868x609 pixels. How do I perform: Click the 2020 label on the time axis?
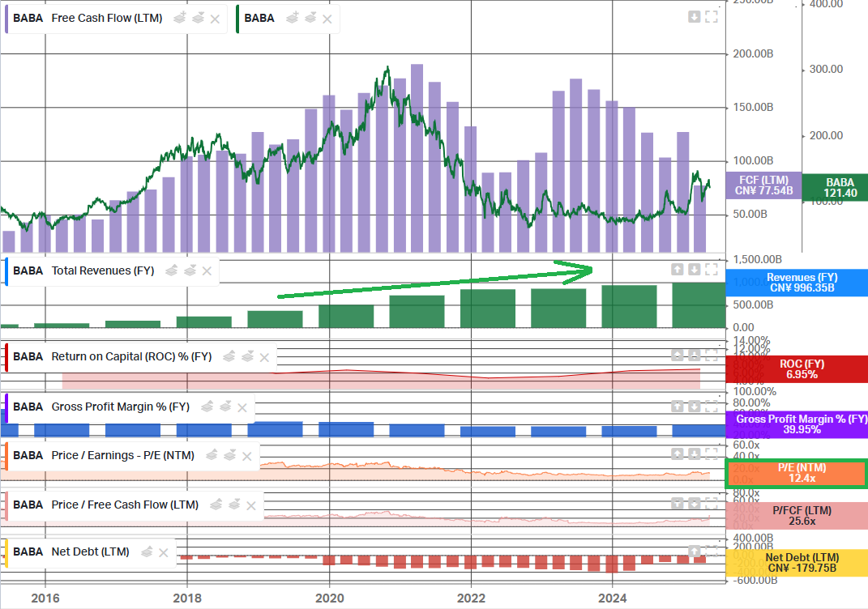[329, 598]
